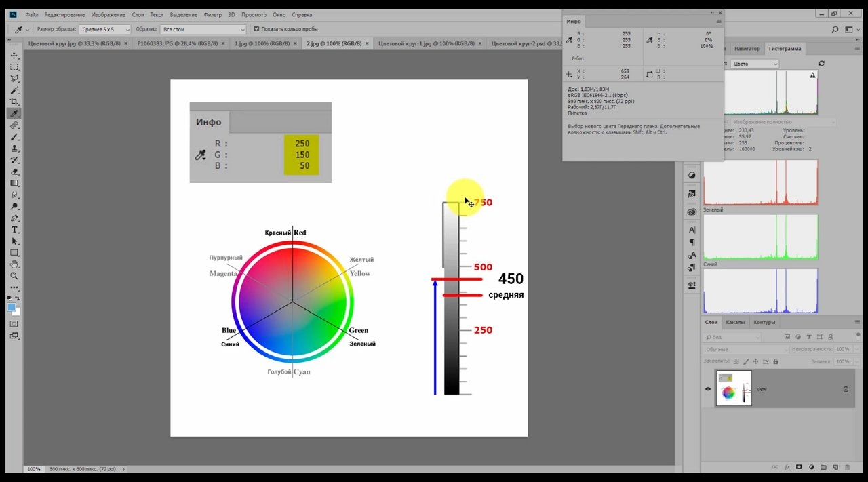868x482 pixels.
Task: Open the Фильтр menu
Action: (x=212, y=14)
